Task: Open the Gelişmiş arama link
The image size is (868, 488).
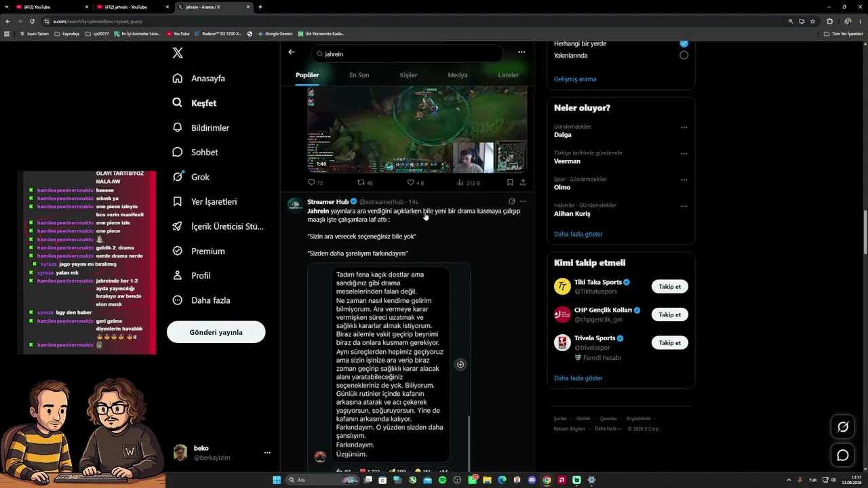Action: coord(575,79)
